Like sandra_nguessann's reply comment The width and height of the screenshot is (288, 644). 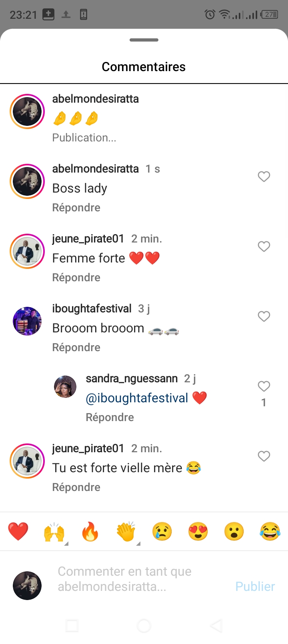click(264, 386)
